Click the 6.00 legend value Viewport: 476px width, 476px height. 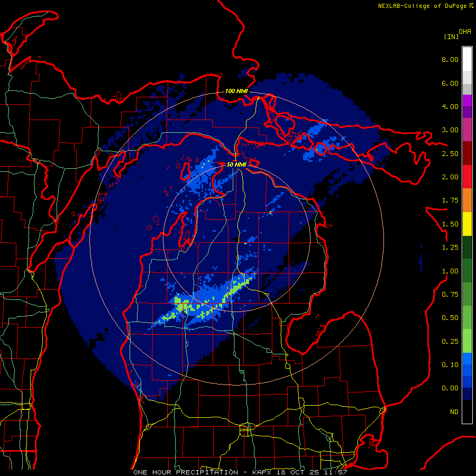(450, 83)
